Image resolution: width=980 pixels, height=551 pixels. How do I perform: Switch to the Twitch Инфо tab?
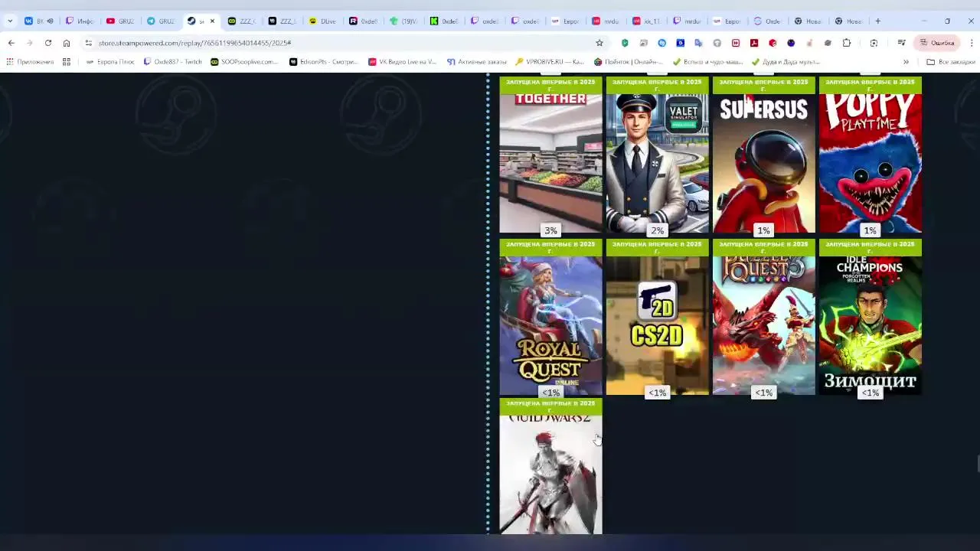point(79,21)
